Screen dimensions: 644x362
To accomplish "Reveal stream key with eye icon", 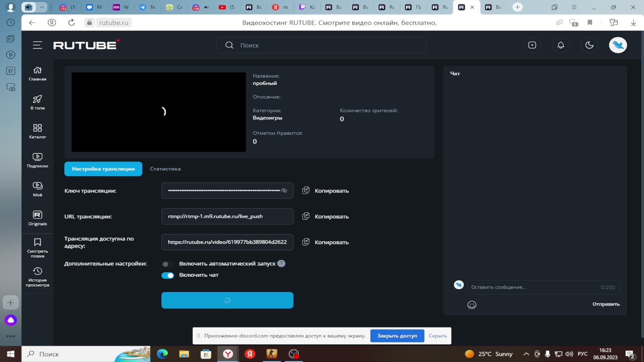I will (x=284, y=191).
